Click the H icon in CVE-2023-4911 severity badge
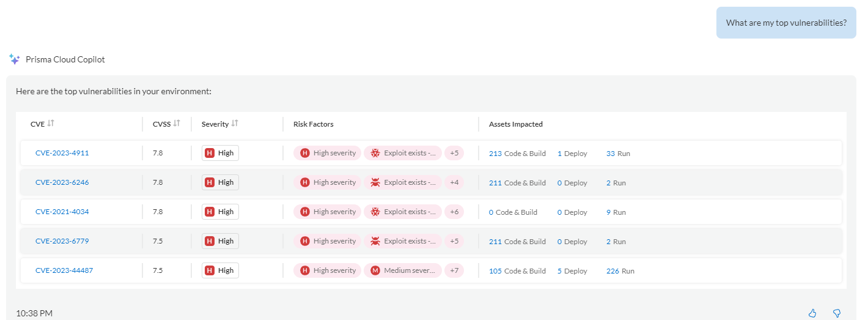868x320 pixels. [210, 153]
